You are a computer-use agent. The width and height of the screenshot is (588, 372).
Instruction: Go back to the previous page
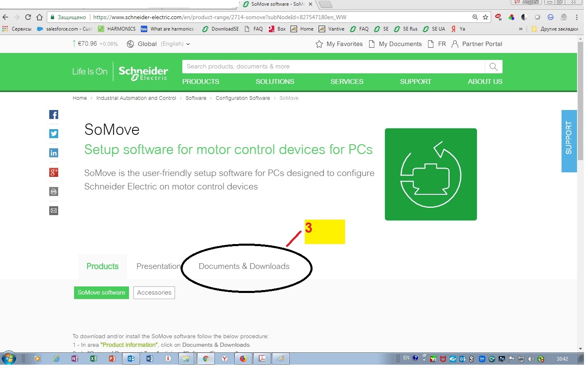[5, 17]
